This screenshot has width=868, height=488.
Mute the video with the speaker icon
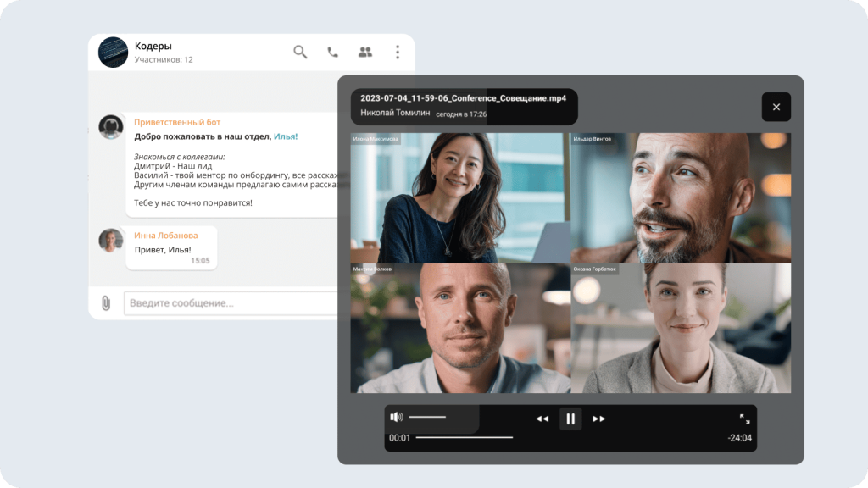coord(396,417)
